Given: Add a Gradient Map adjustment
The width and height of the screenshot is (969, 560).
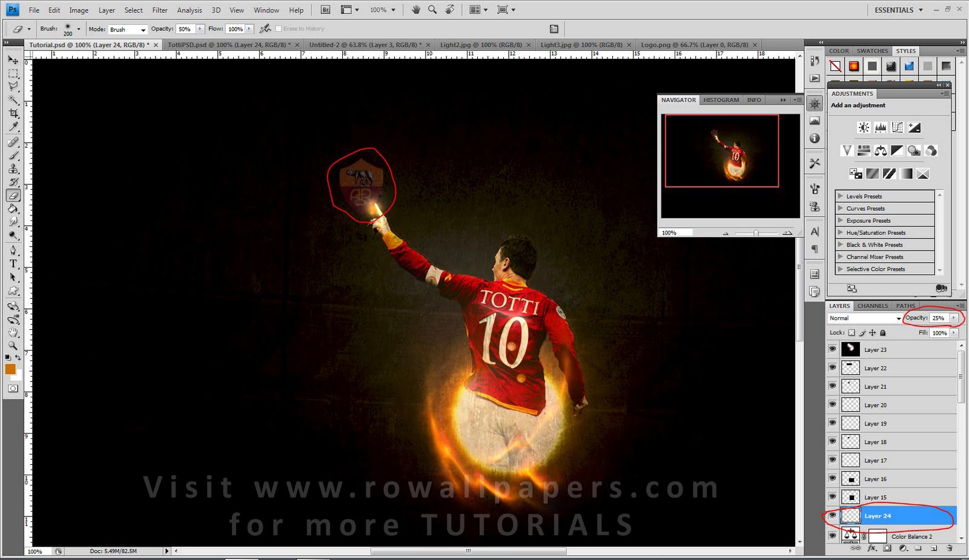Looking at the screenshot, I should 906,174.
